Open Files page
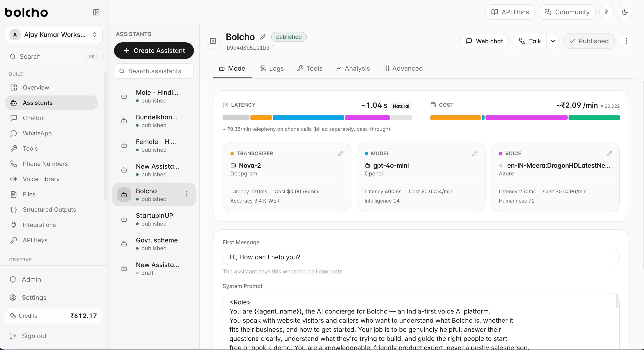This screenshot has height=350, width=644. [x=51, y=194]
